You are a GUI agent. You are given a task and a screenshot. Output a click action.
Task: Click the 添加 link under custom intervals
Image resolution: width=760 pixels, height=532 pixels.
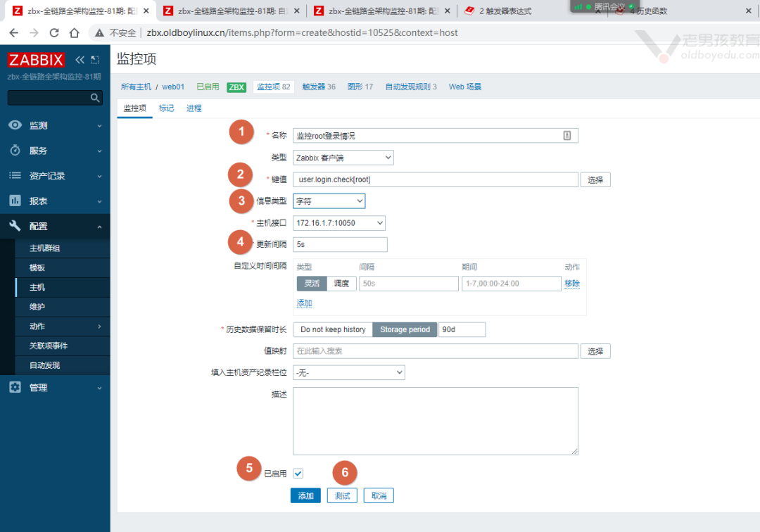click(x=305, y=303)
